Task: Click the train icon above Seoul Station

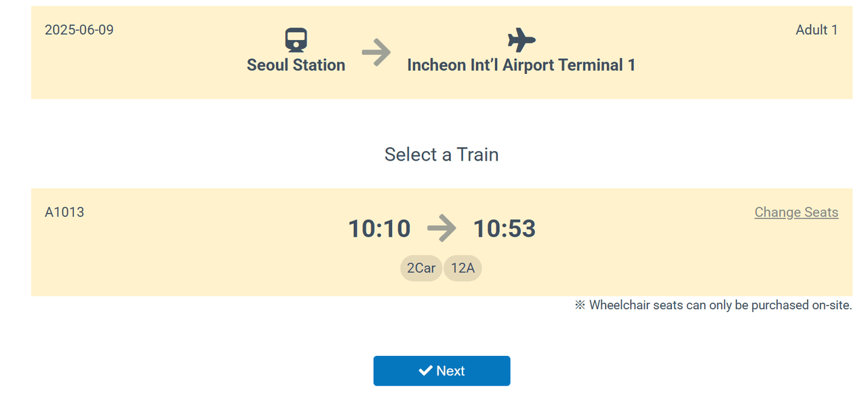Action: (x=296, y=40)
